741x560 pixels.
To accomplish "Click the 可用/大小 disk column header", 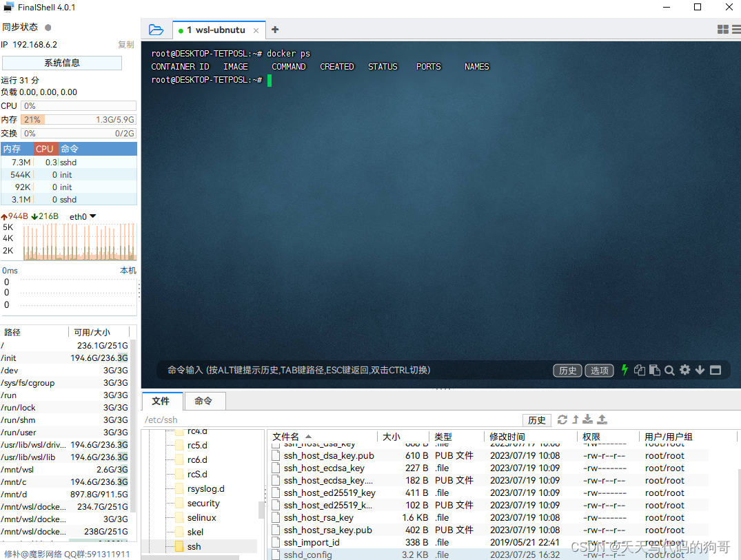I will (99, 332).
